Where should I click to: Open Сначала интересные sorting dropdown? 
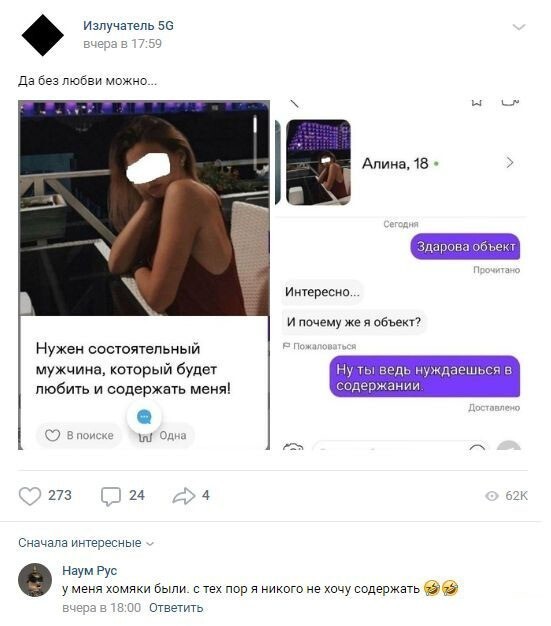(86, 543)
